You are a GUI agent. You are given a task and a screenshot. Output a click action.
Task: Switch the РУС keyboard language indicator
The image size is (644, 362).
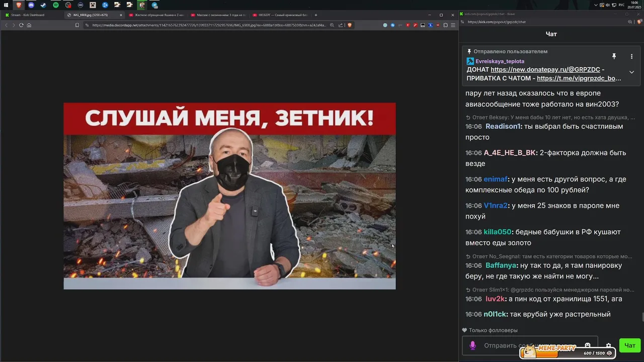pyautogui.click(x=621, y=5)
